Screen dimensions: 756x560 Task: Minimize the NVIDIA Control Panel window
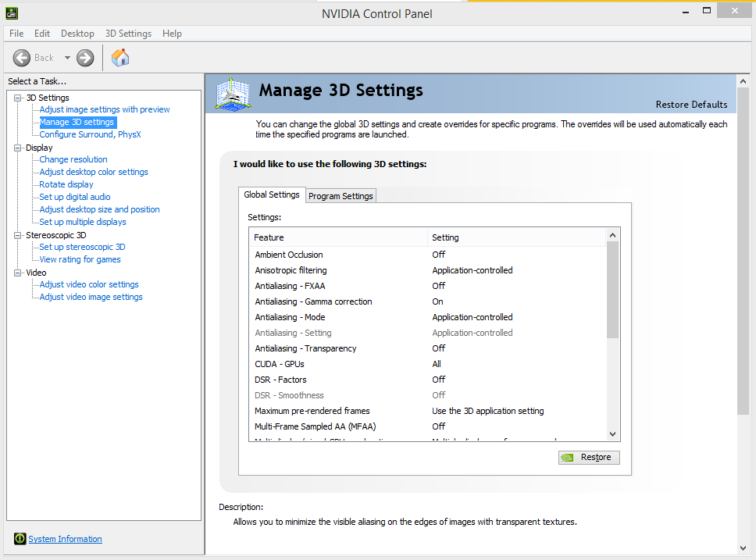pos(686,11)
